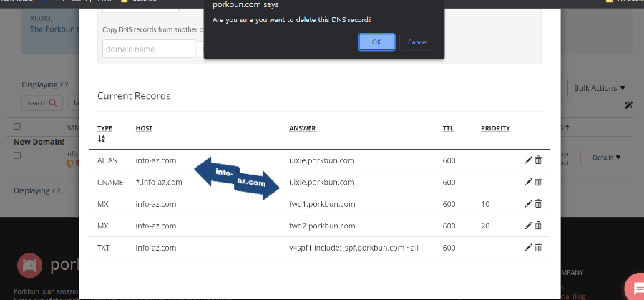Sort records by TTL column header
This screenshot has height=300, width=644.
pos(448,128)
